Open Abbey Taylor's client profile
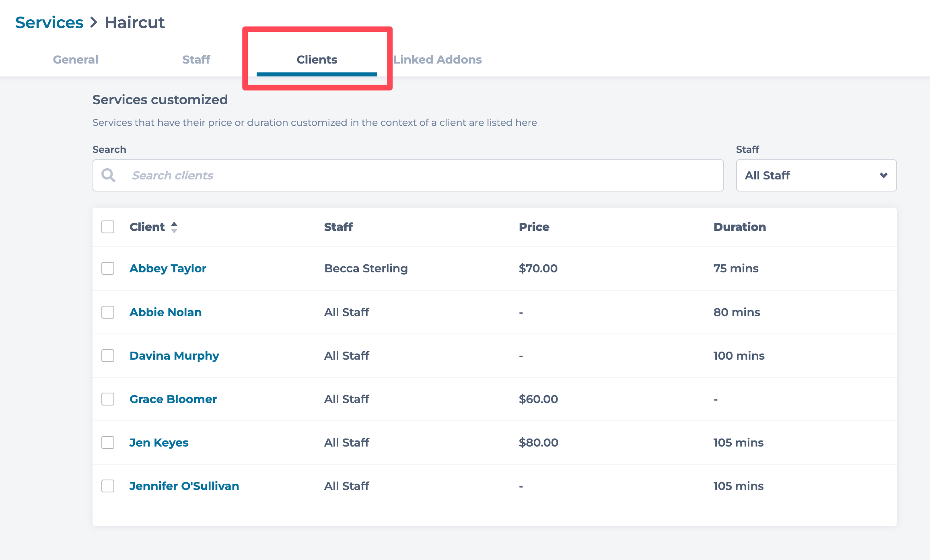The image size is (930, 560). (x=168, y=268)
